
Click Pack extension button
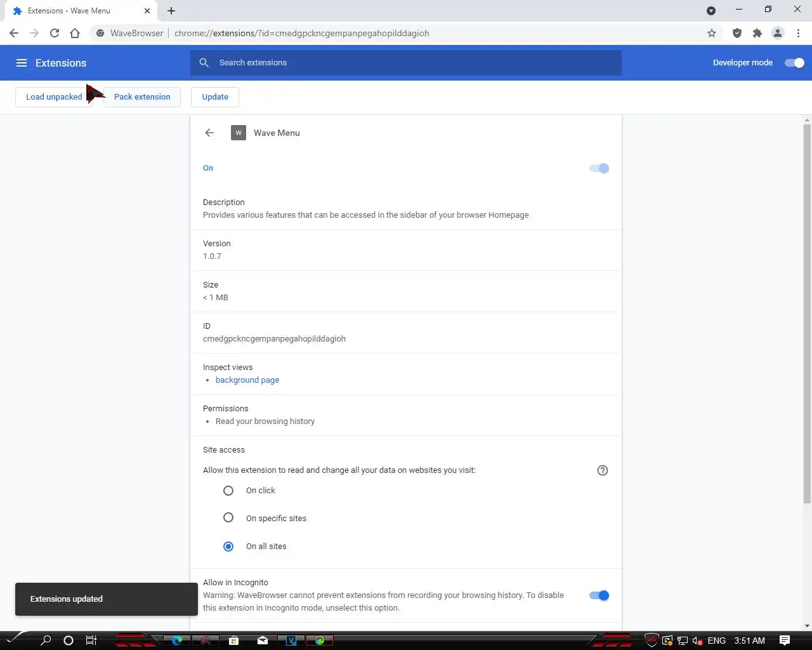coord(142,97)
